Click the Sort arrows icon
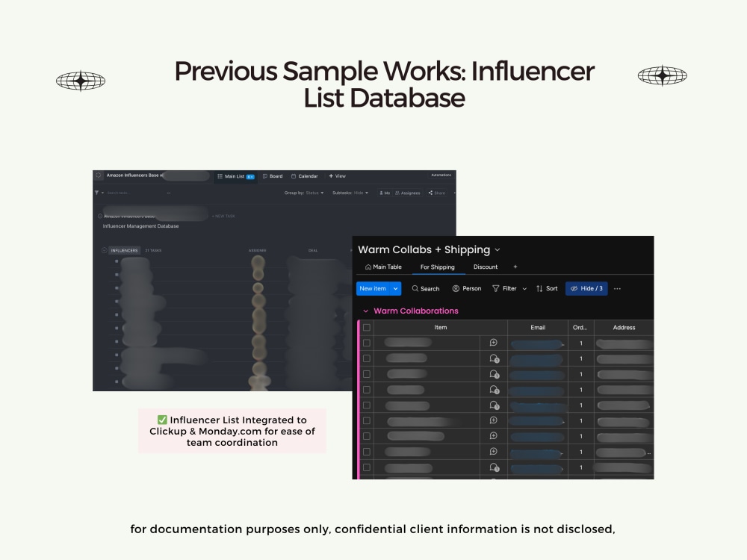747x560 pixels. (x=539, y=288)
